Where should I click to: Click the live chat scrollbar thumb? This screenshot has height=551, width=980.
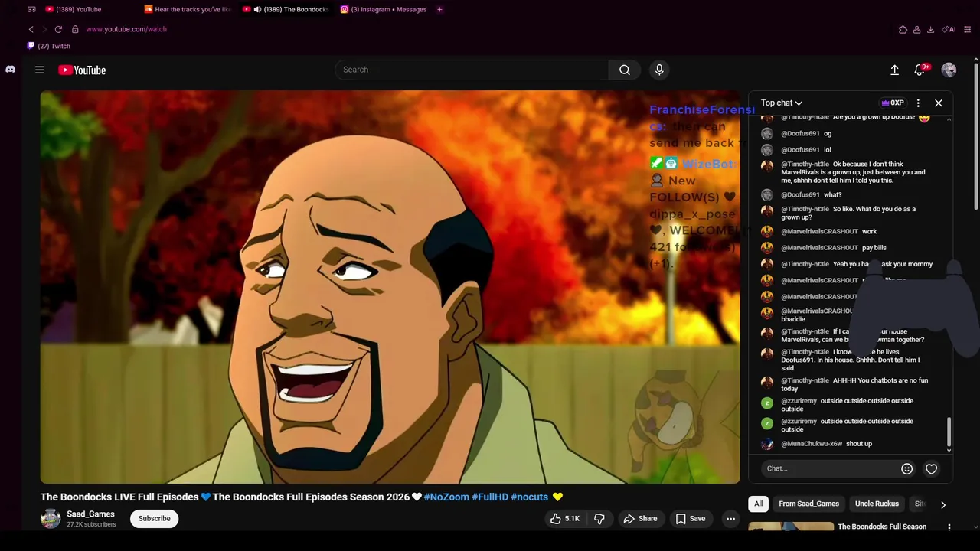click(949, 432)
